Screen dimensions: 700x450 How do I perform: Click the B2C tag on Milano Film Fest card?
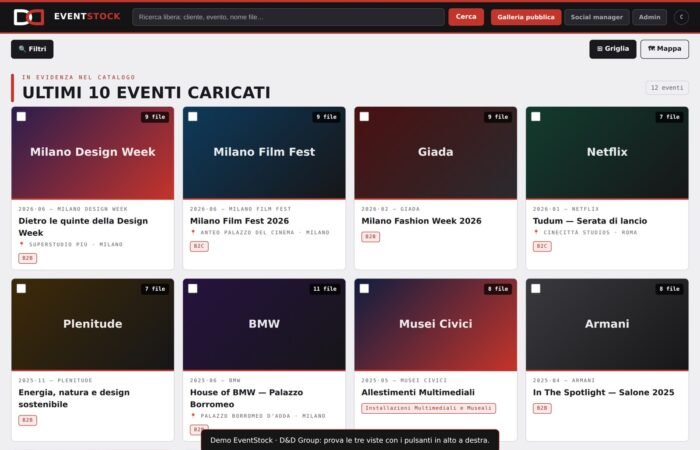tap(199, 246)
